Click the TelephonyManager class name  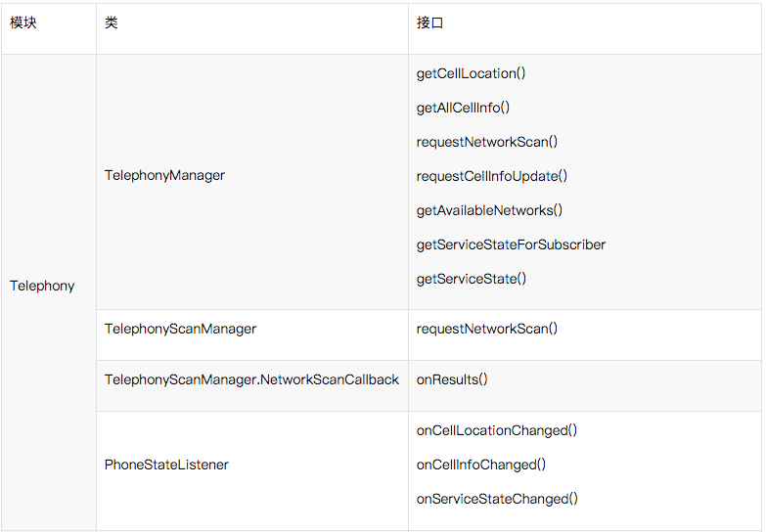point(164,175)
